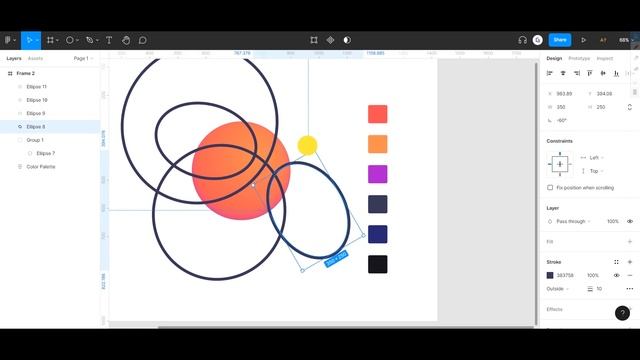This screenshot has width=640, height=360.
Task: Select the Ellipse shape tool
Action: click(x=70, y=40)
